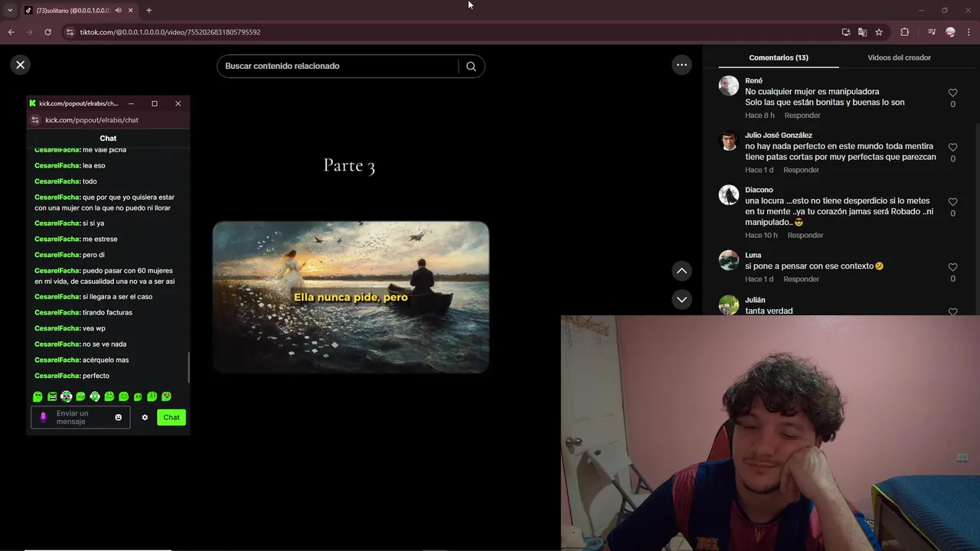Open René's profile avatar
This screenshot has width=980, height=551.
pos(728,86)
